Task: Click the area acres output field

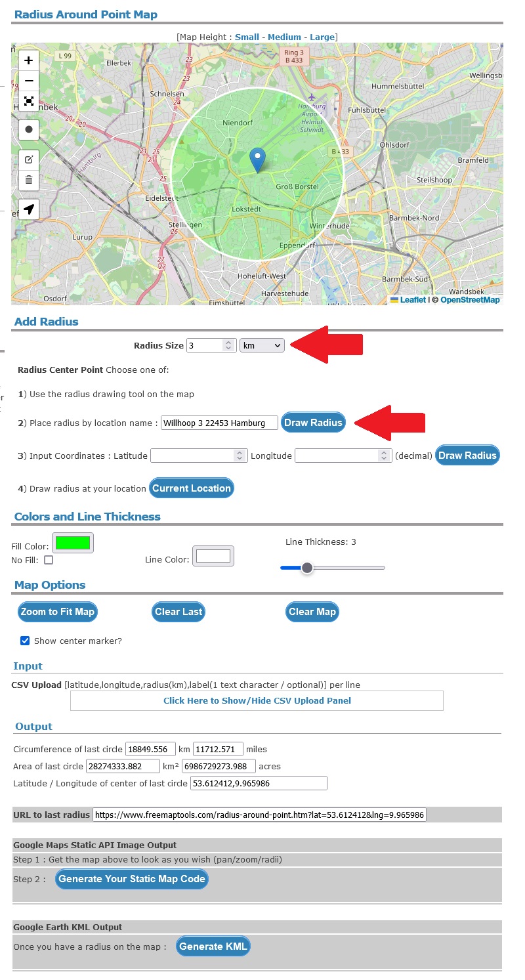Action: pyautogui.click(x=219, y=766)
